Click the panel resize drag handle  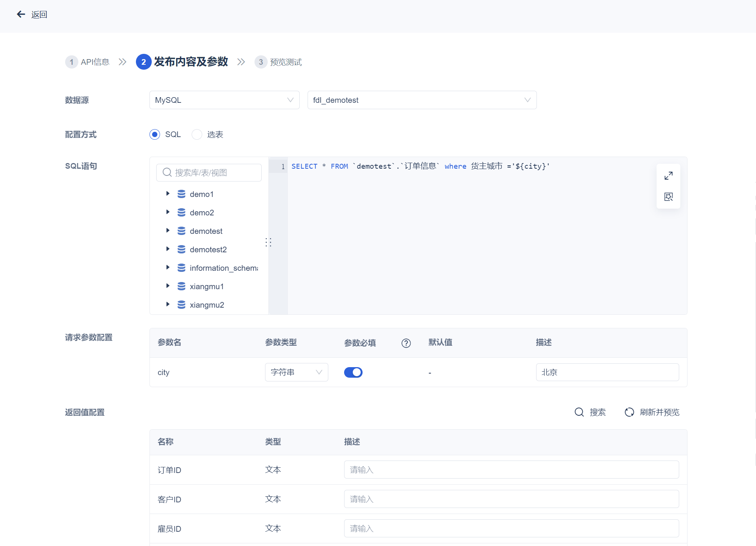tap(268, 242)
